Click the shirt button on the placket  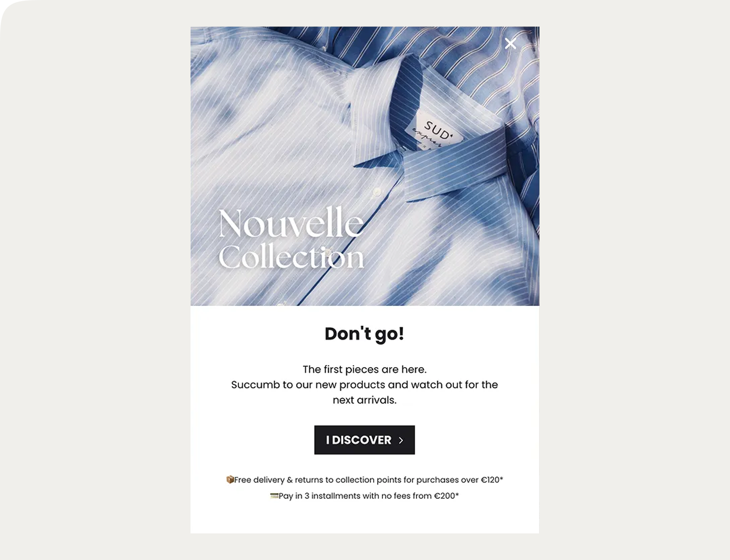coord(376,192)
